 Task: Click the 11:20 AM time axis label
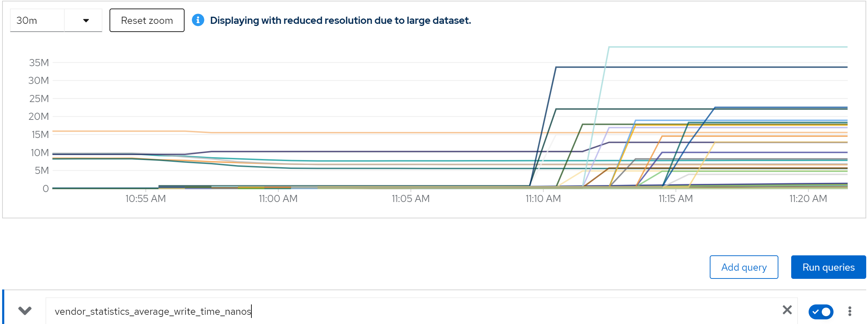coord(808,198)
